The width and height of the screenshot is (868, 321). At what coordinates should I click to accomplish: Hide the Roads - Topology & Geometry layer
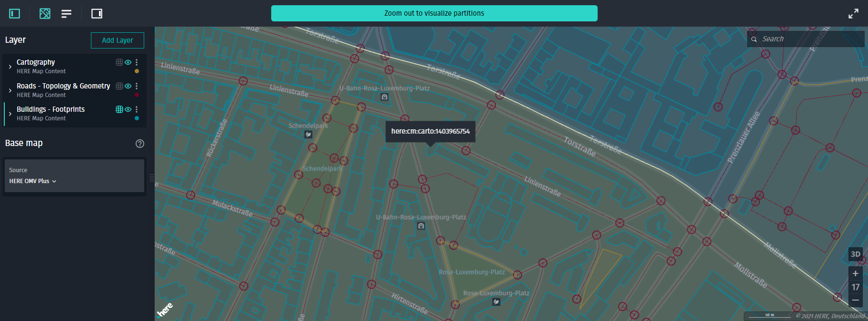128,86
